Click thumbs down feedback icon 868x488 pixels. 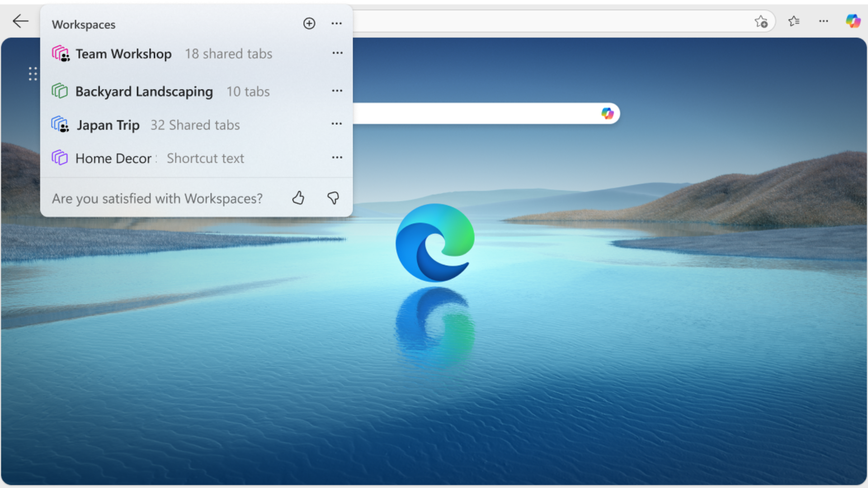pos(333,198)
